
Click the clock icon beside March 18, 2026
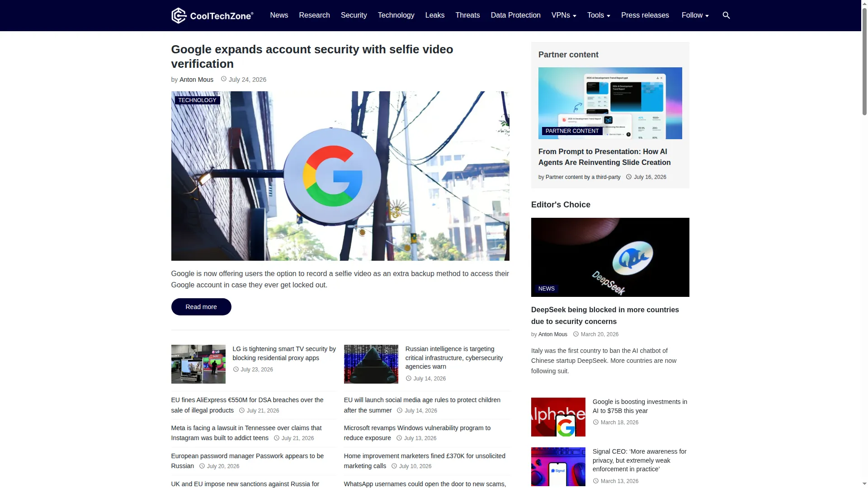[x=596, y=422]
